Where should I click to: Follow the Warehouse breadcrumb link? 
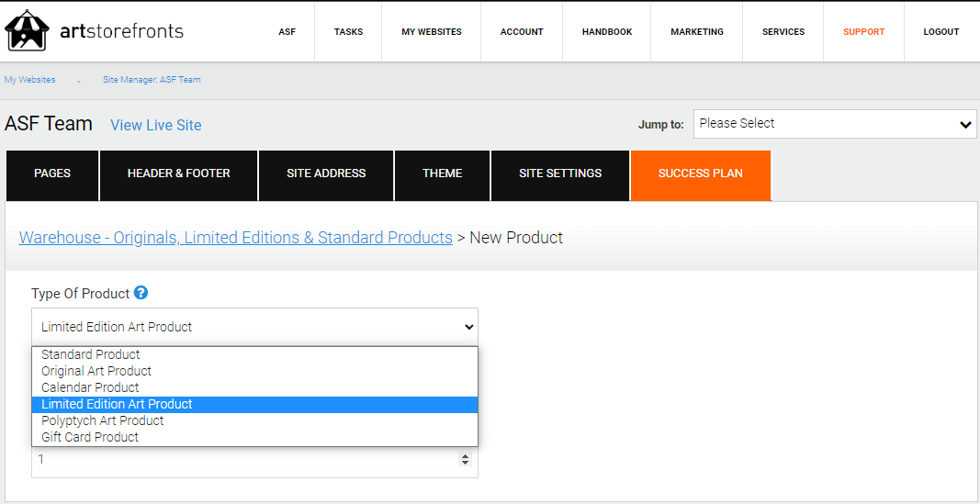click(236, 238)
